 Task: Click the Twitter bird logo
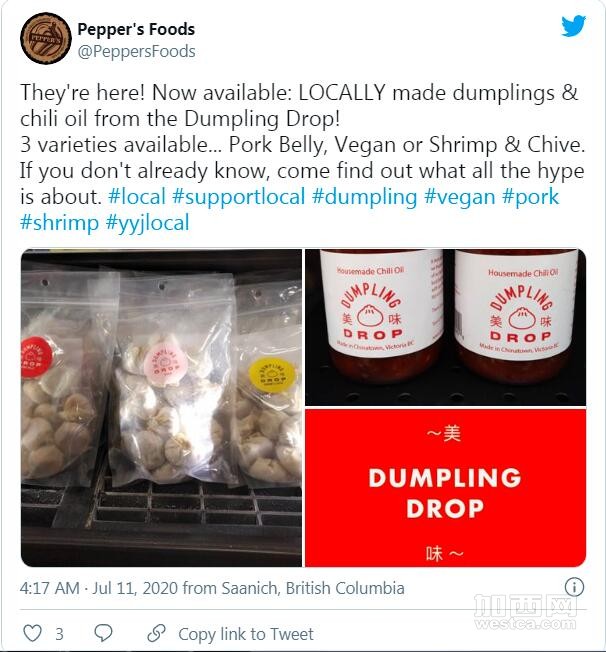click(x=574, y=26)
